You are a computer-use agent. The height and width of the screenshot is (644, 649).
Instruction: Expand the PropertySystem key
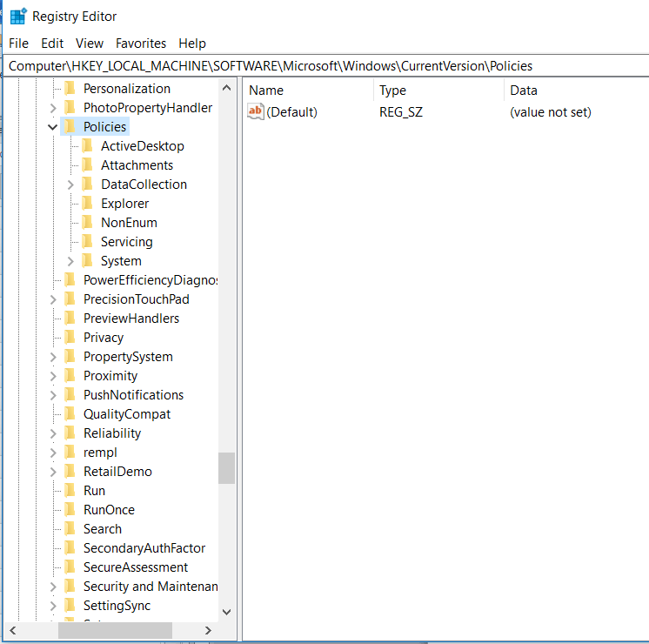pyautogui.click(x=53, y=357)
